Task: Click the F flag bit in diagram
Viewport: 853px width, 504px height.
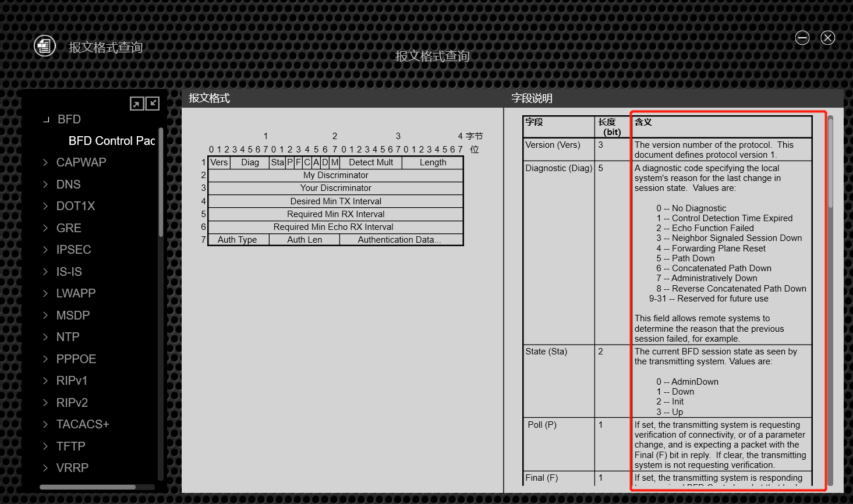Action: (298, 162)
